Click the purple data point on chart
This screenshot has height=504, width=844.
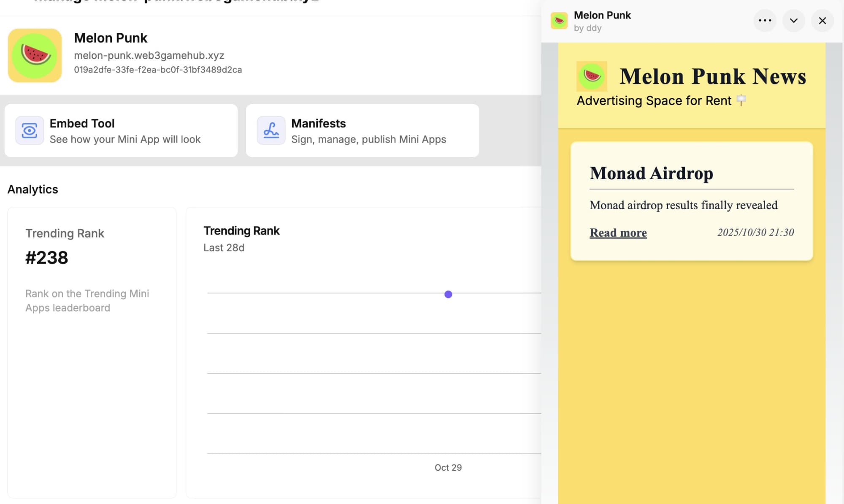pyautogui.click(x=448, y=294)
